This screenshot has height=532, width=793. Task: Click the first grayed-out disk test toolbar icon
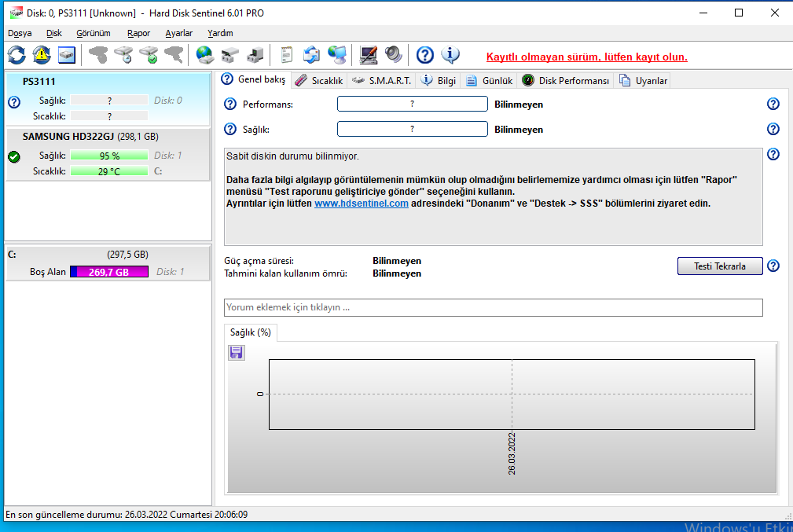tap(98, 55)
